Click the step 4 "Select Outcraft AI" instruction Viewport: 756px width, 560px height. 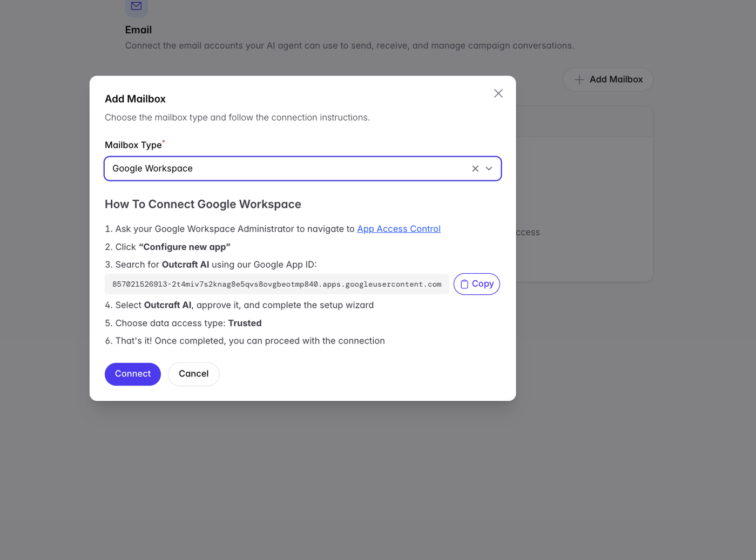(239, 305)
